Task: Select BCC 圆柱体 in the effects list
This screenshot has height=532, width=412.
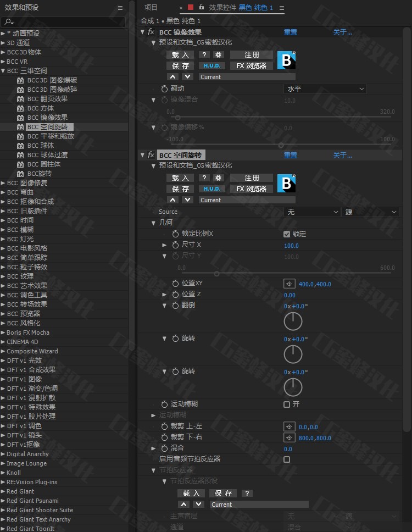Action: click(x=44, y=164)
